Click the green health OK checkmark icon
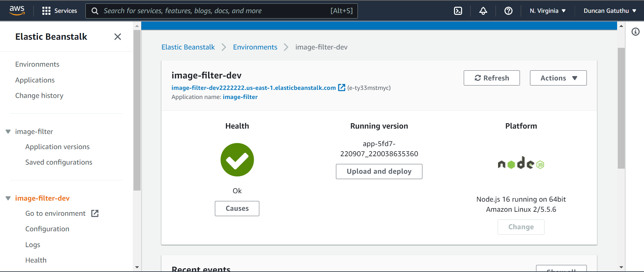This screenshot has width=644, height=272. pyautogui.click(x=237, y=160)
